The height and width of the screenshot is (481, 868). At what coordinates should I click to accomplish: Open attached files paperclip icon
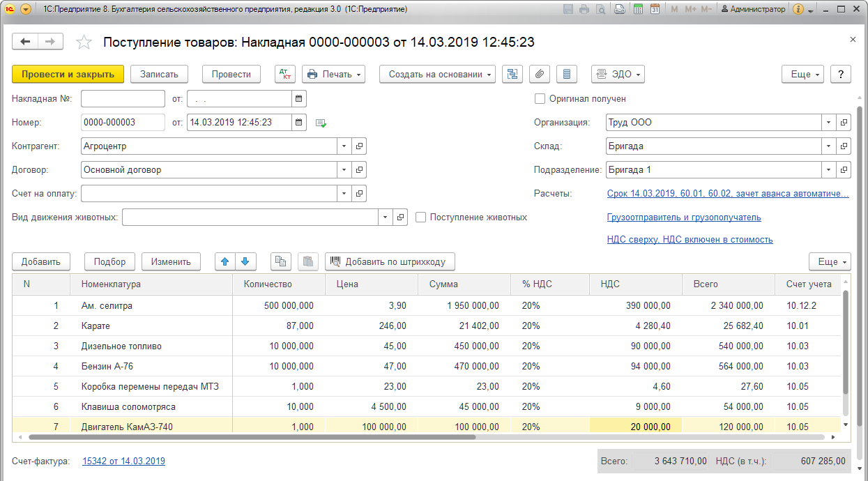pos(540,75)
